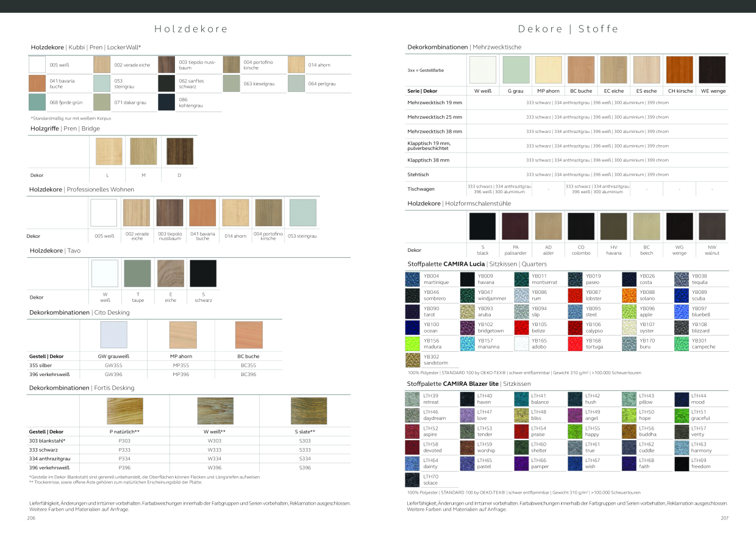The height and width of the screenshot is (534, 756).
Task: Click the GW355 code cell
Action: (x=114, y=365)
